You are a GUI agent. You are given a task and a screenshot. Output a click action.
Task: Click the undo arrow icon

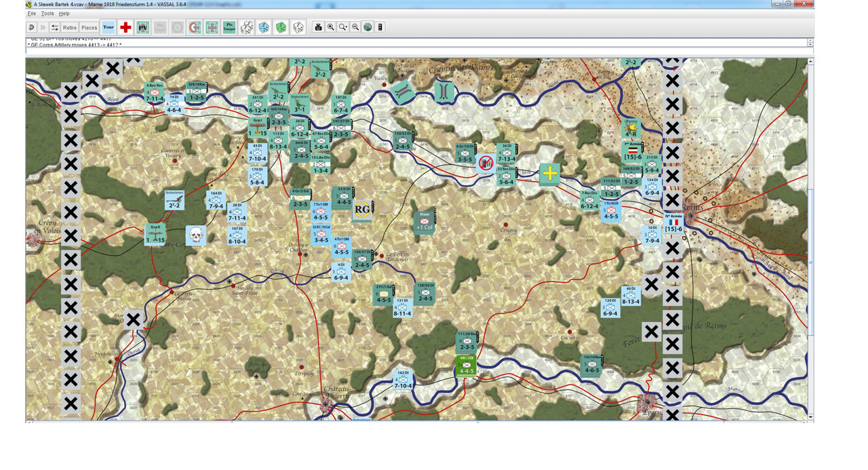pos(32,28)
